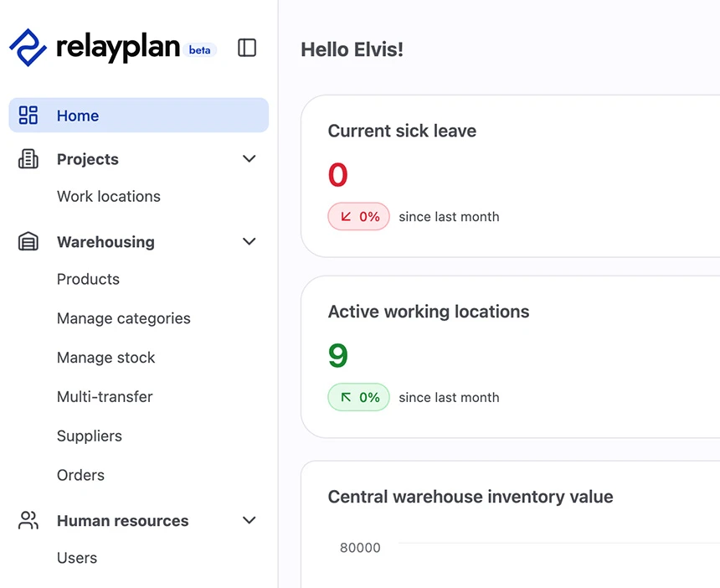This screenshot has height=588, width=720.
Task: Collapse the Projects section chevron
Action: [249, 159]
